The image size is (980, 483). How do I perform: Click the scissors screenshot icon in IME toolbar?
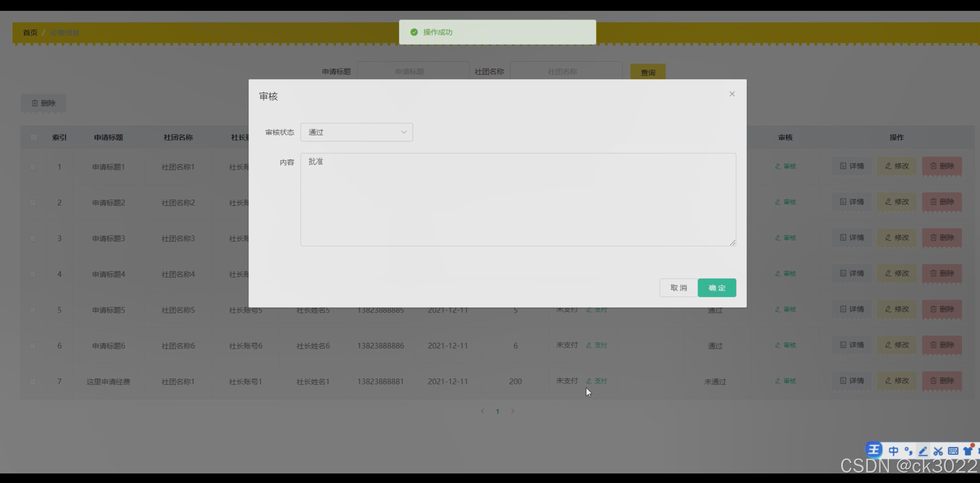[x=938, y=451]
